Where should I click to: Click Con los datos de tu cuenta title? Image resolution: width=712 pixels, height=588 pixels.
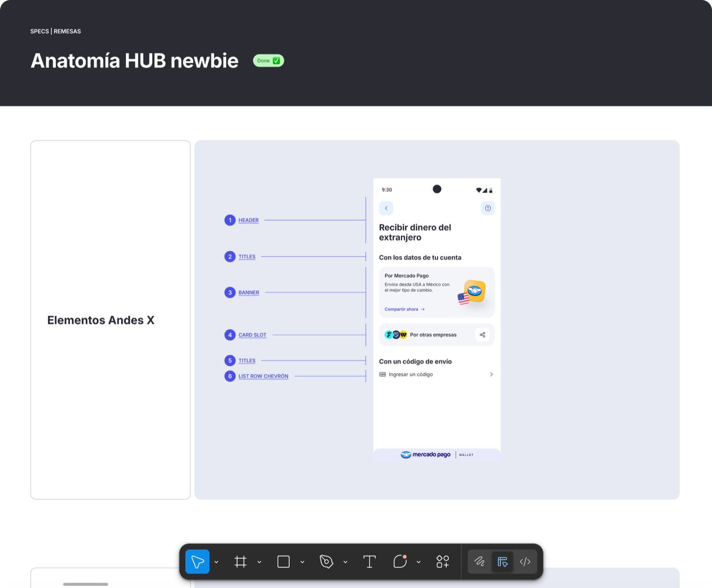(x=420, y=258)
